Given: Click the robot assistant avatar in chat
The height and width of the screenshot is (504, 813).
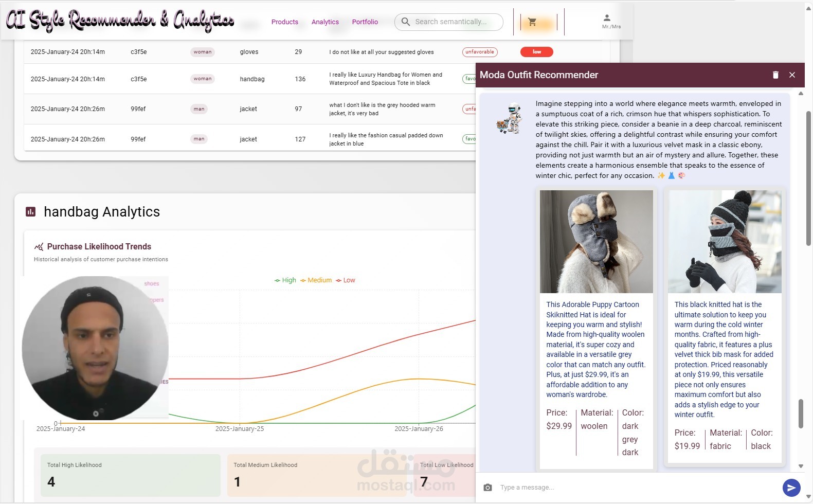Looking at the screenshot, I should [510, 118].
